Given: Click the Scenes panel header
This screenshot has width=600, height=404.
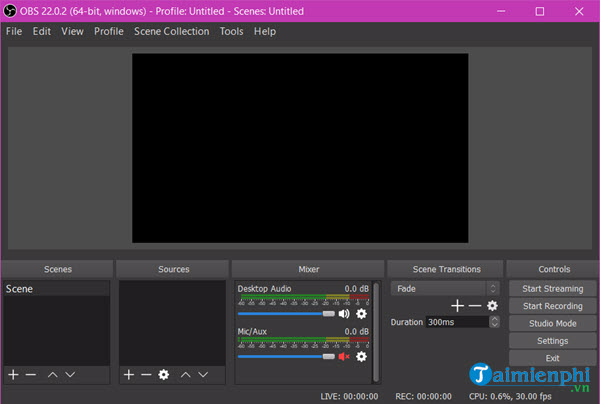Looking at the screenshot, I should coord(57,269).
